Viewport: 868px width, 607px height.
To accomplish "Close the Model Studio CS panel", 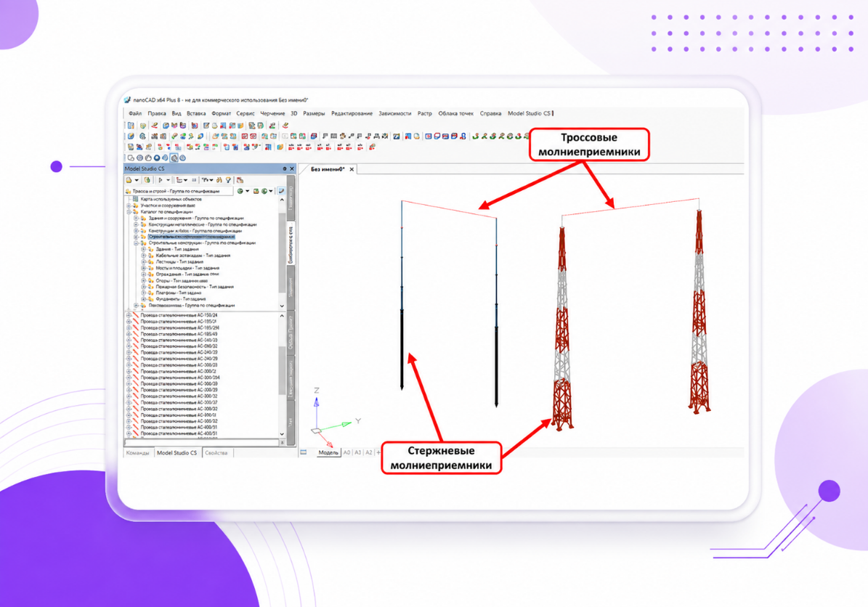I will coord(292,168).
